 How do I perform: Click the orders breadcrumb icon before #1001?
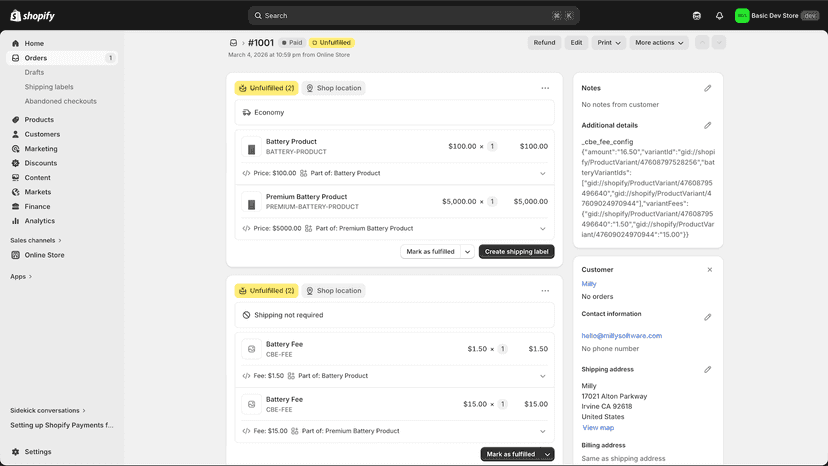click(x=233, y=42)
